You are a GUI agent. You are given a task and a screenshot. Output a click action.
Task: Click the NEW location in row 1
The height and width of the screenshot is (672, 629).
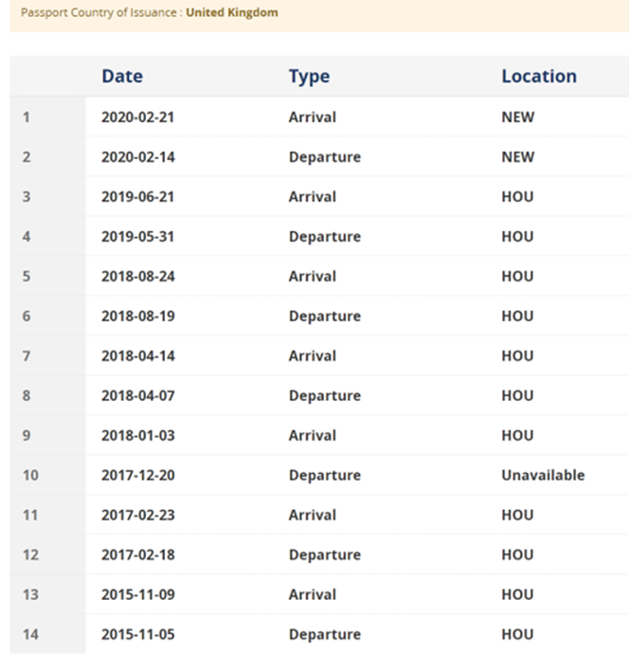[x=517, y=117]
